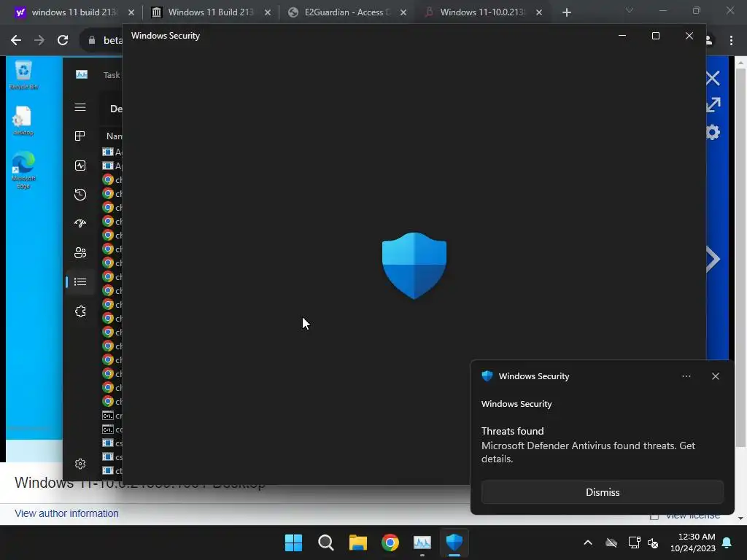Open a new browser tab

[x=566, y=12]
